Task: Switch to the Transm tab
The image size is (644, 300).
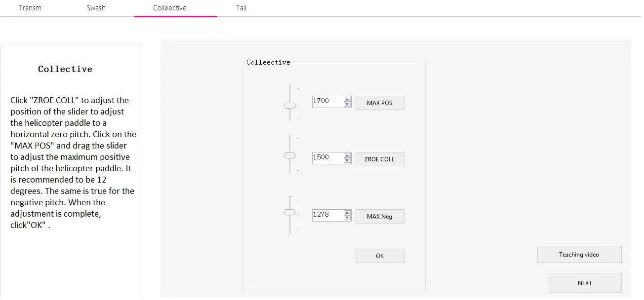Action: tap(30, 8)
